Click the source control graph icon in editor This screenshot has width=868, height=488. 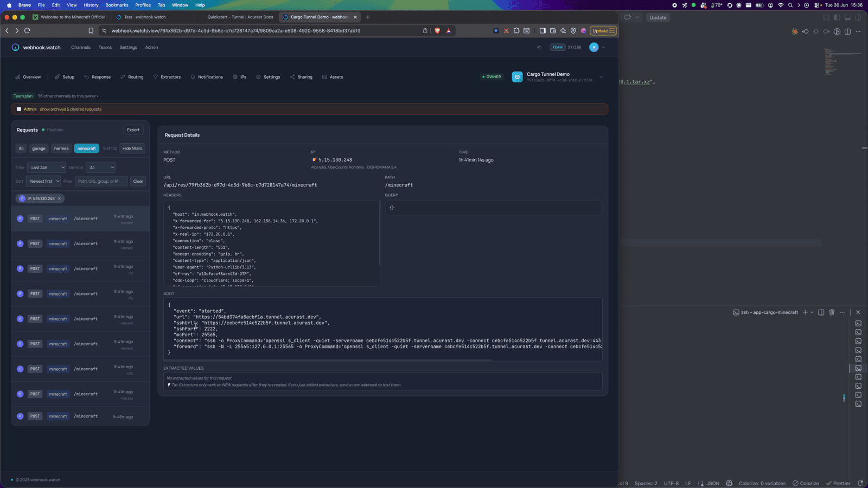(837, 31)
